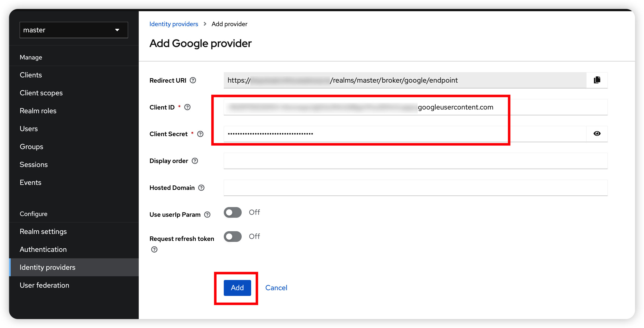Open the Redirect URI help tooltip
The width and height of the screenshot is (644, 328).
pyautogui.click(x=193, y=80)
